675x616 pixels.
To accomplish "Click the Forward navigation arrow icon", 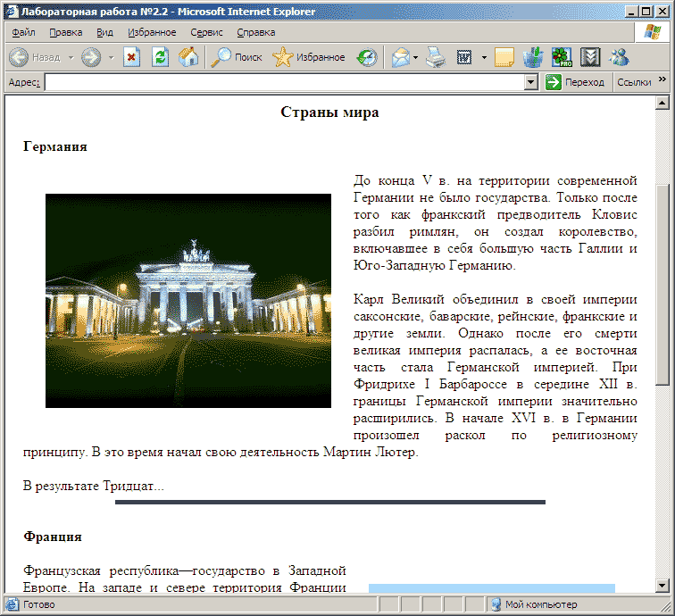I will tap(91, 57).
